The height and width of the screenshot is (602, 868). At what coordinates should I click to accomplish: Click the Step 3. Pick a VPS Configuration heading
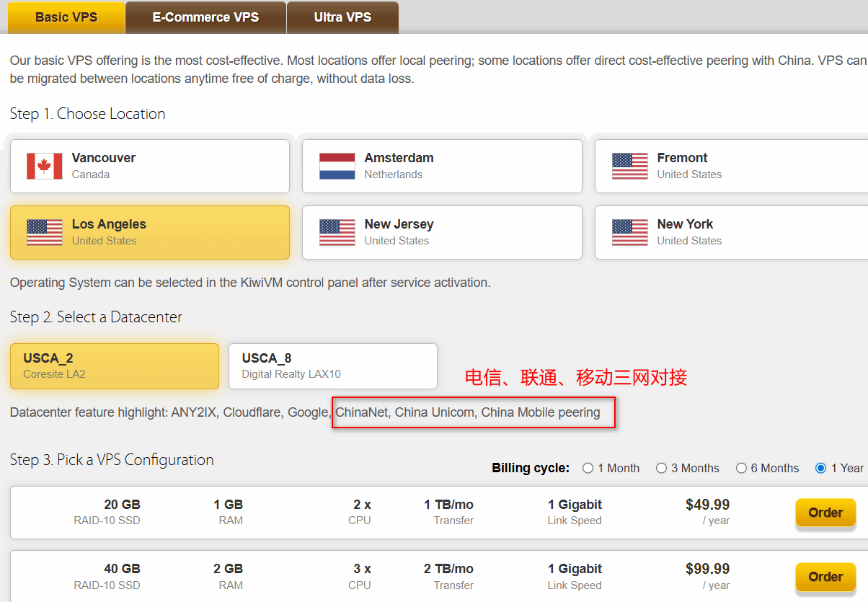[112, 460]
